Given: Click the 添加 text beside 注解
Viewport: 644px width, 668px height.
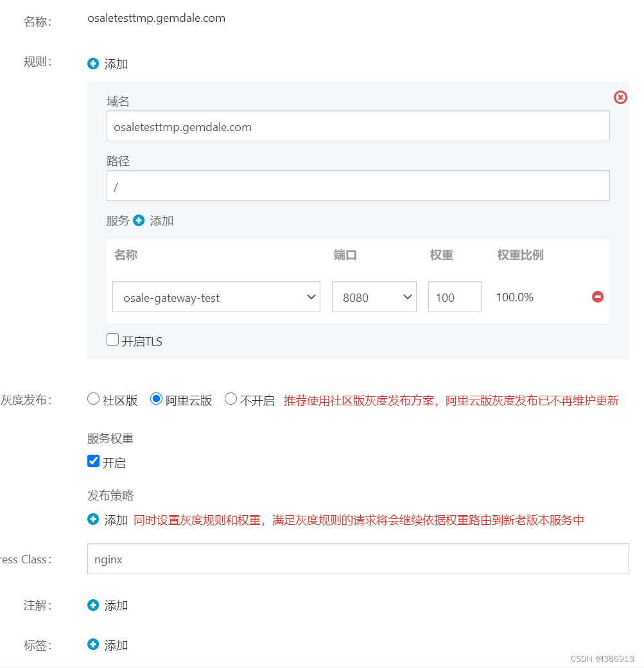Looking at the screenshot, I should tap(116, 605).
